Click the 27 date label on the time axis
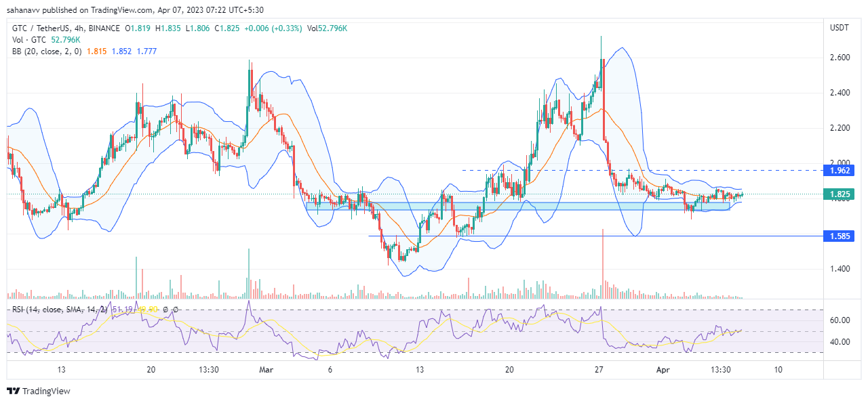 (x=599, y=370)
